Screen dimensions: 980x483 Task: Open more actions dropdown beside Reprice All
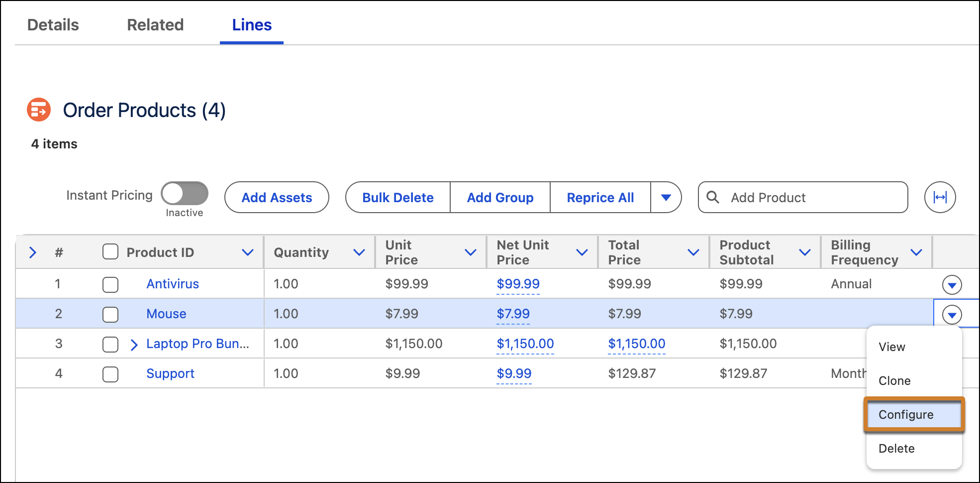pyautogui.click(x=666, y=197)
